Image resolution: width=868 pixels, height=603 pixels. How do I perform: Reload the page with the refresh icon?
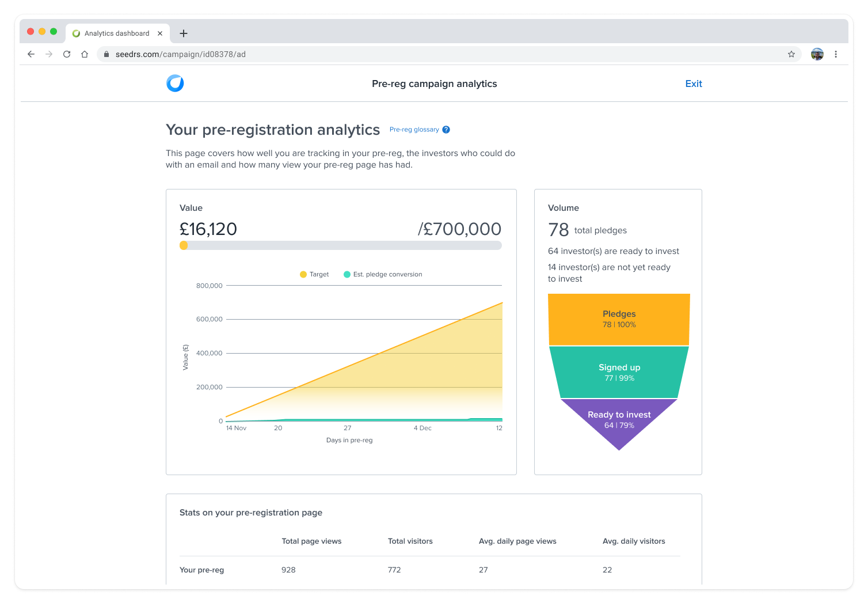click(x=67, y=54)
